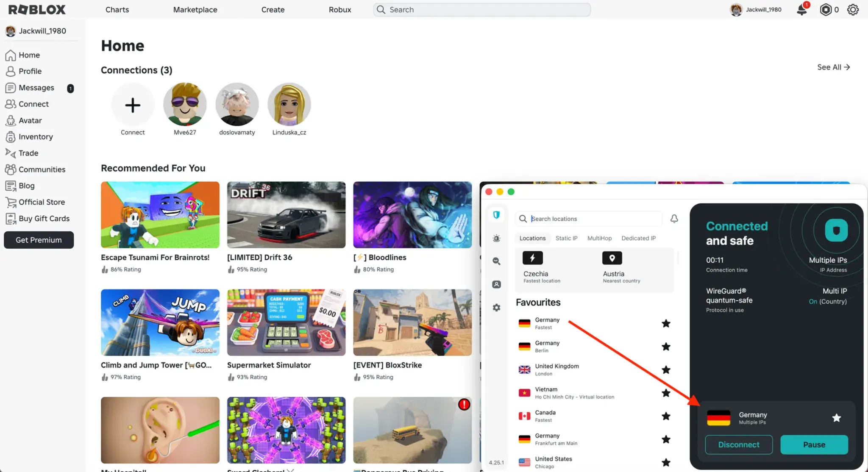Screen dimensions: 868x472
Task: Switch to the Static IP tab
Action: [x=566, y=238]
